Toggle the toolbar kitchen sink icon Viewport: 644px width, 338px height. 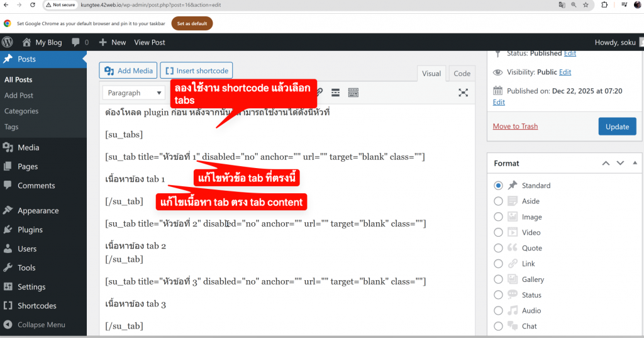tap(353, 93)
